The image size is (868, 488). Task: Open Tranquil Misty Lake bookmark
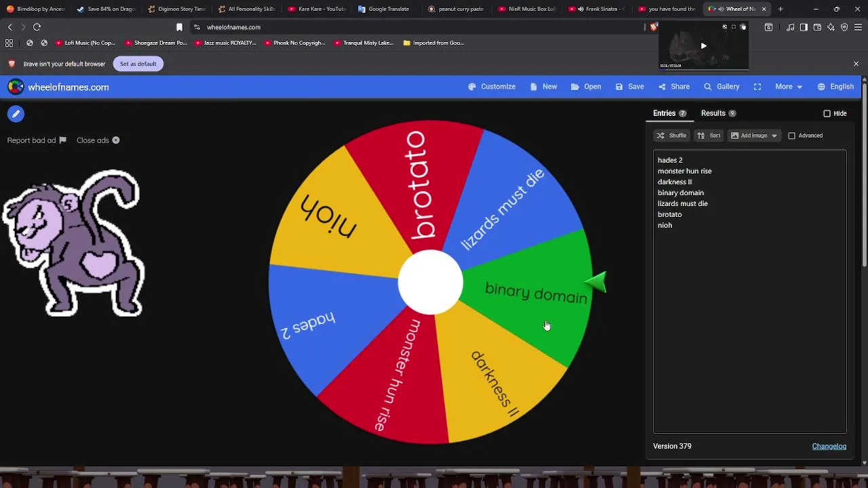point(362,43)
